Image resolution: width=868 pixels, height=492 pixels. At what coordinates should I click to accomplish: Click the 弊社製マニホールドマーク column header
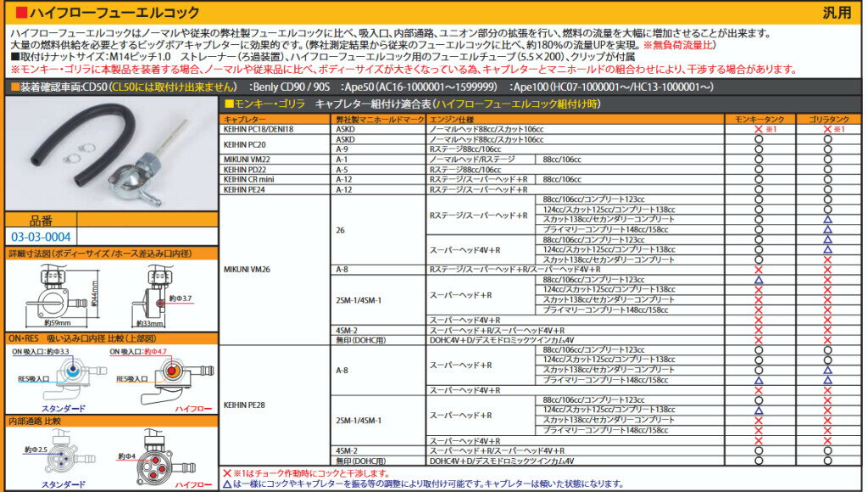pos(380,120)
